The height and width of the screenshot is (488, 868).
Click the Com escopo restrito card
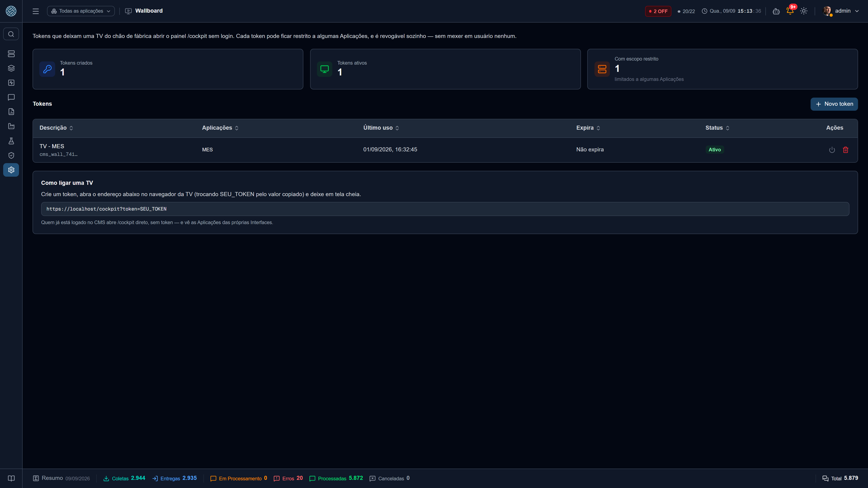722,69
